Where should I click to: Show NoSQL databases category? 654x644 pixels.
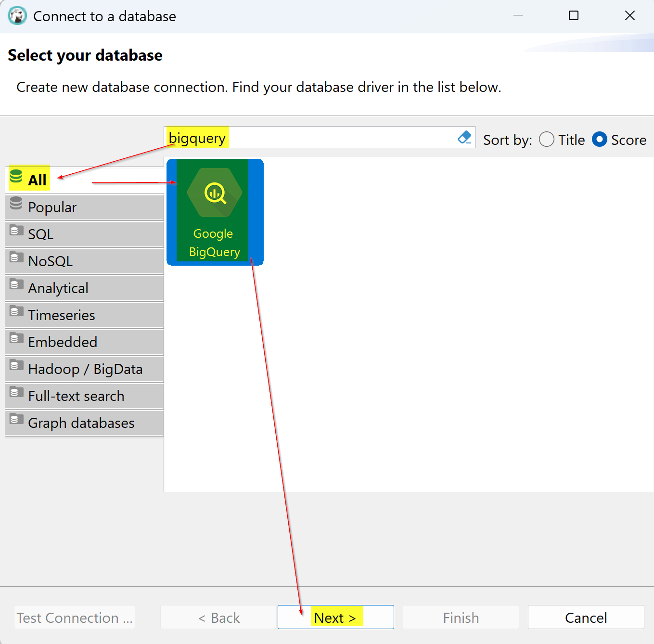pyautogui.click(x=84, y=261)
